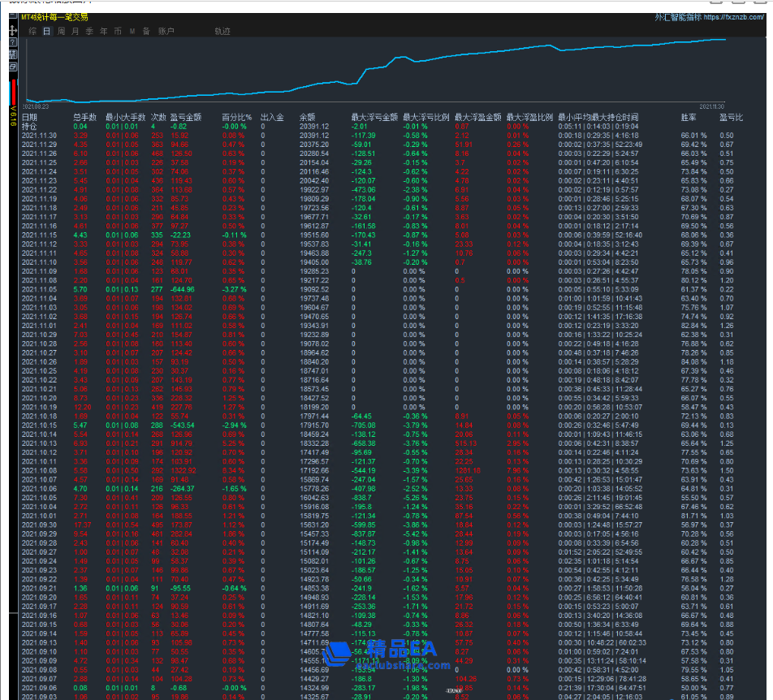Select the 月 monthly statistics tab
The image size is (773, 700).
click(x=76, y=31)
